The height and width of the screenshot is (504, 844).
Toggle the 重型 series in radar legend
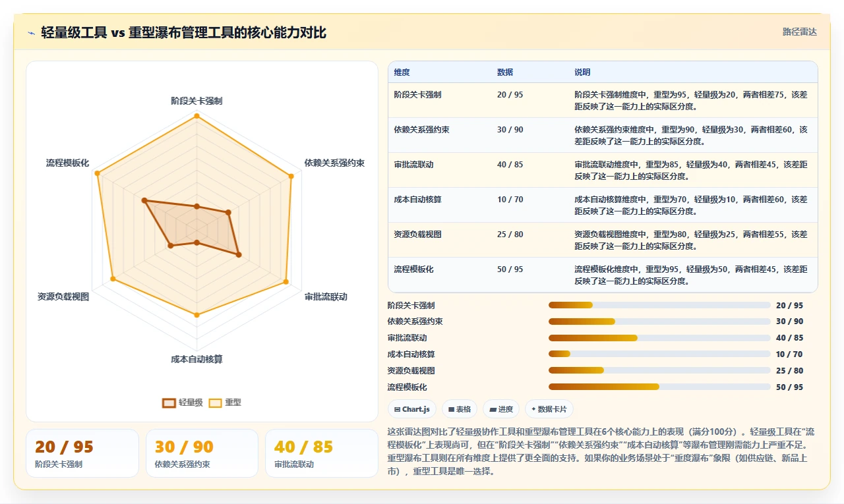coord(225,403)
